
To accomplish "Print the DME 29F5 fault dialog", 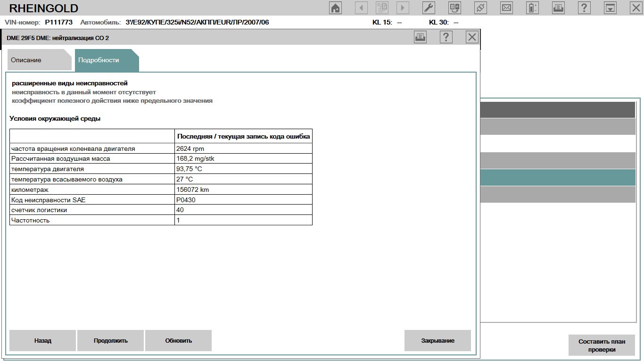I will [x=420, y=37].
